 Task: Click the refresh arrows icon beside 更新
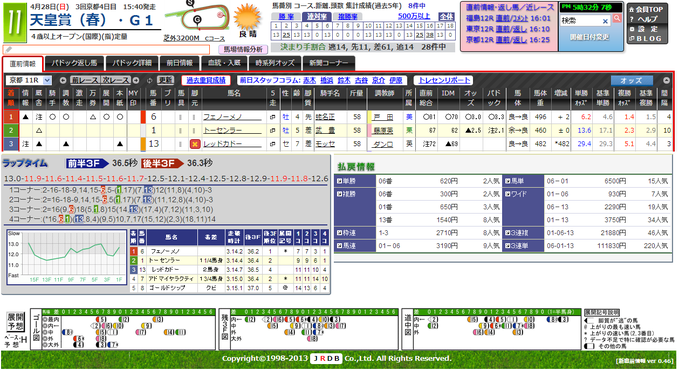coord(150,81)
